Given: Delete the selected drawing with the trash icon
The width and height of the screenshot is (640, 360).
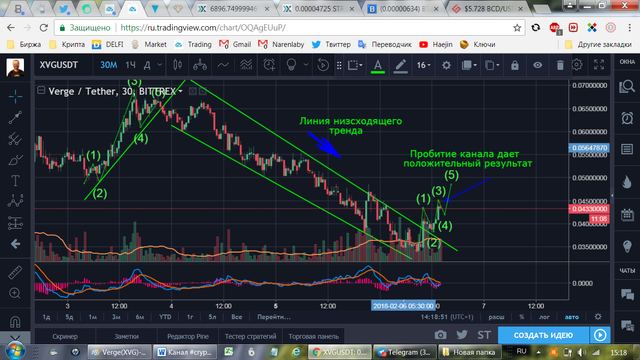Looking at the screenshot, I should pos(560,65).
